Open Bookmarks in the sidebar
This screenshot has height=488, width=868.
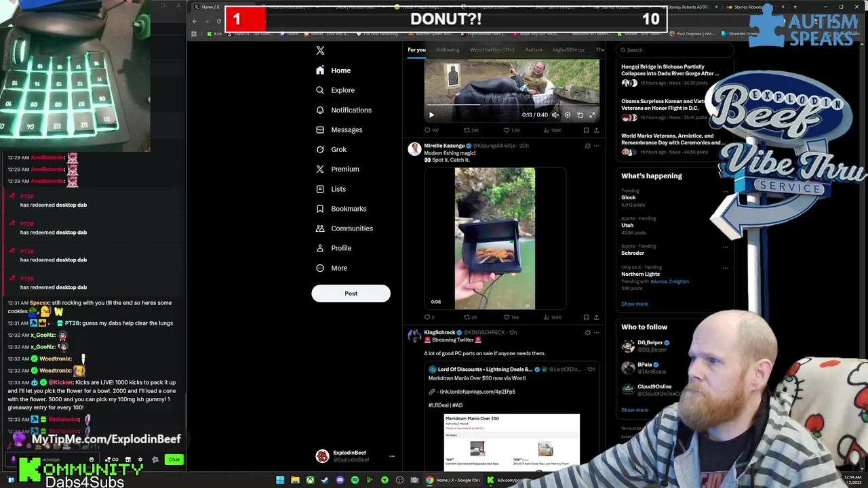click(x=341, y=209)
